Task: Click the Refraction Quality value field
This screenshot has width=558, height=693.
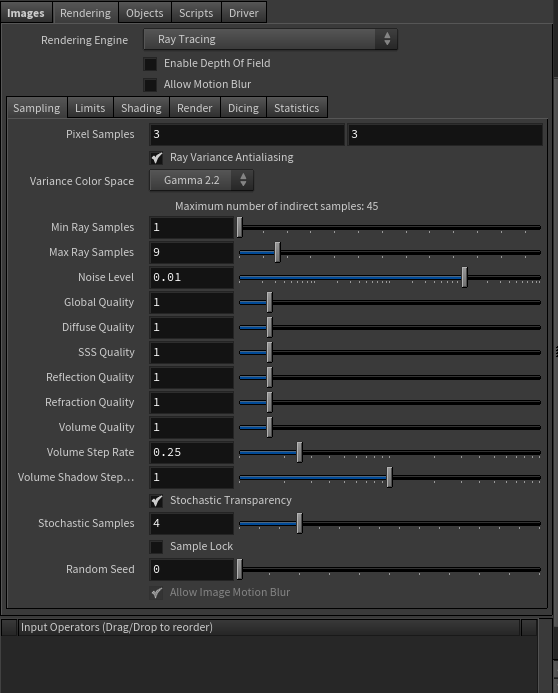Action: [191, 403]
